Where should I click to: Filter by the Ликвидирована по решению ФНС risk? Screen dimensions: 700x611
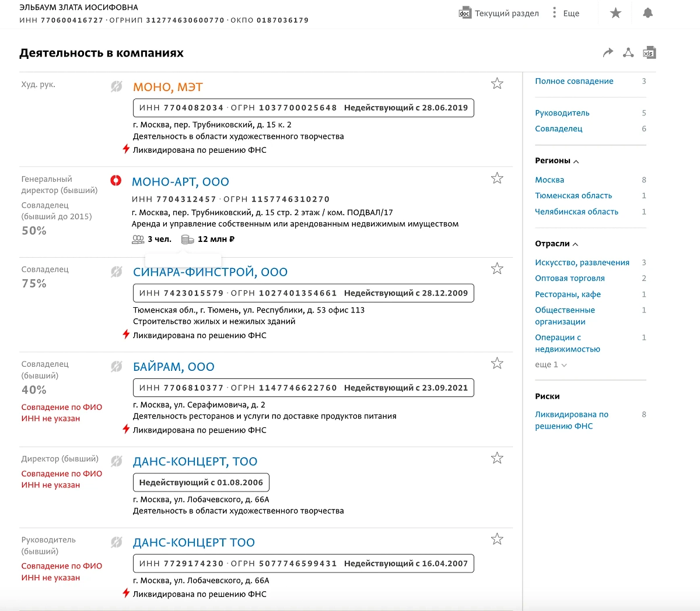click(x=571, y=420)
